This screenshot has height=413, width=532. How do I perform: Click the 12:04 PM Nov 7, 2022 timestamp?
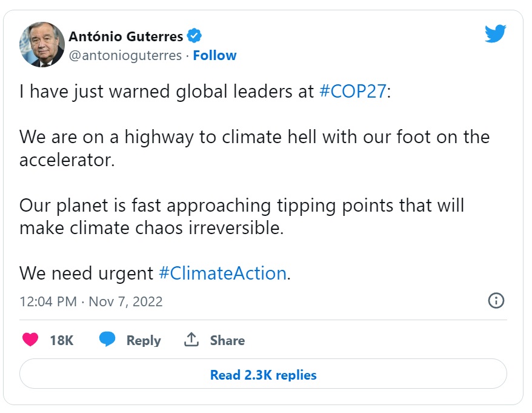pos(91,301)
